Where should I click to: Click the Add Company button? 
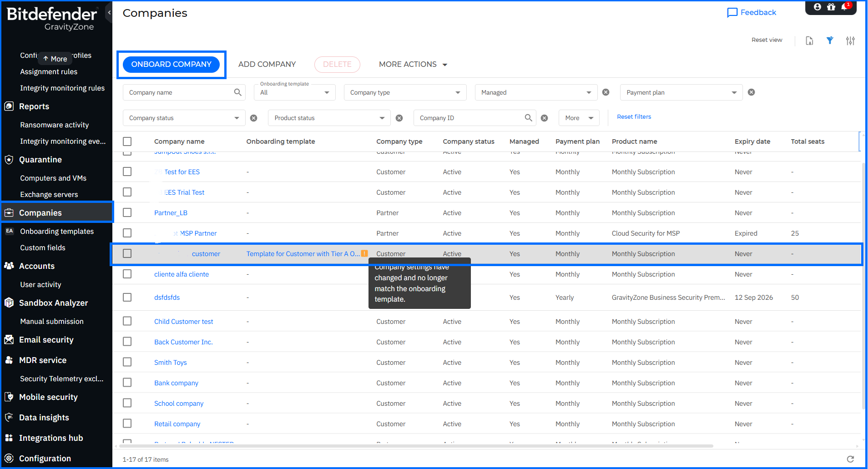(x=267, y=65)
